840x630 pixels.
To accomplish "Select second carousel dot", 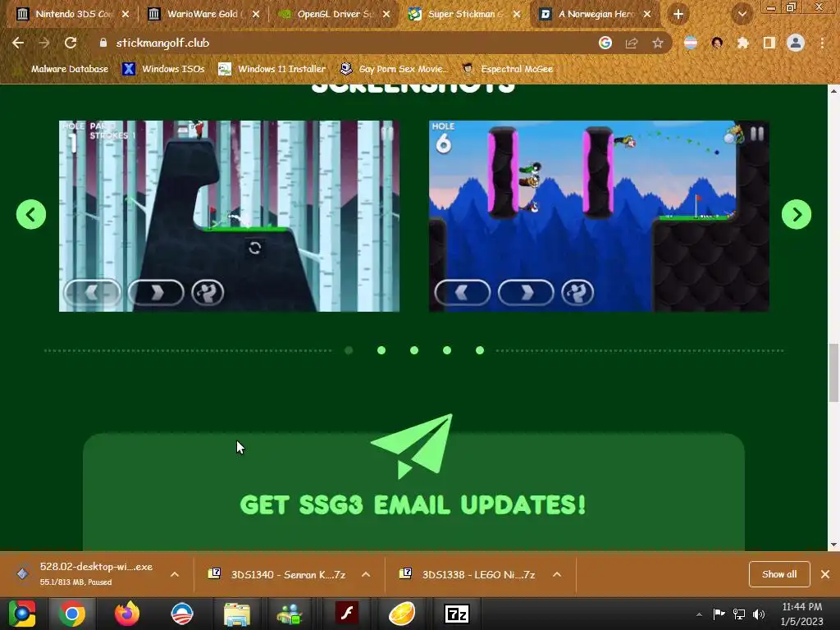I will point(381,350).
